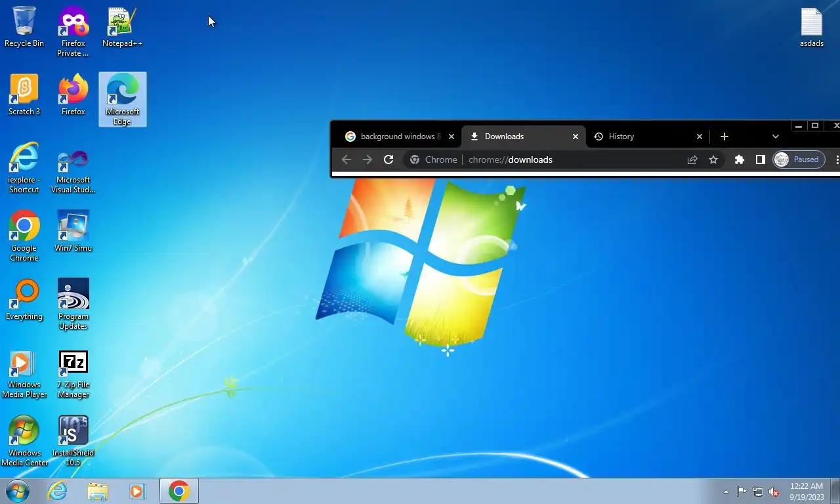Open Windows Explorer from the taskbar
This screenshot has width=840, height=504.
(x=98, y=491)
